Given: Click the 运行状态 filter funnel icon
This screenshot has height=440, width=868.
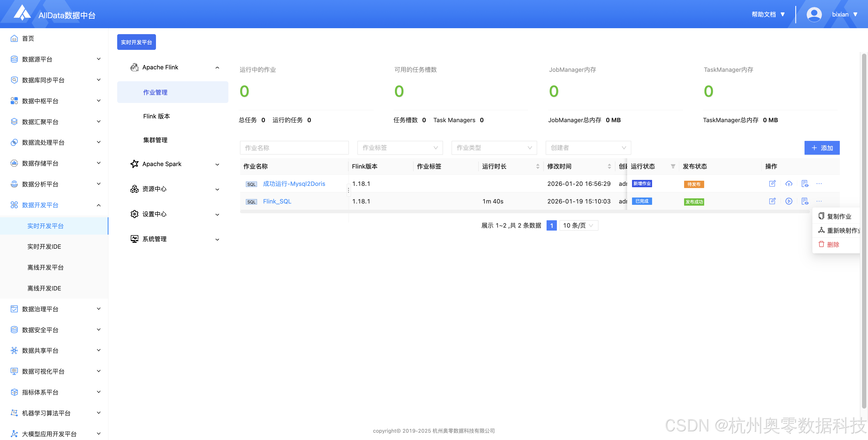Looking at the screenshot, I should tap(673, 166).
